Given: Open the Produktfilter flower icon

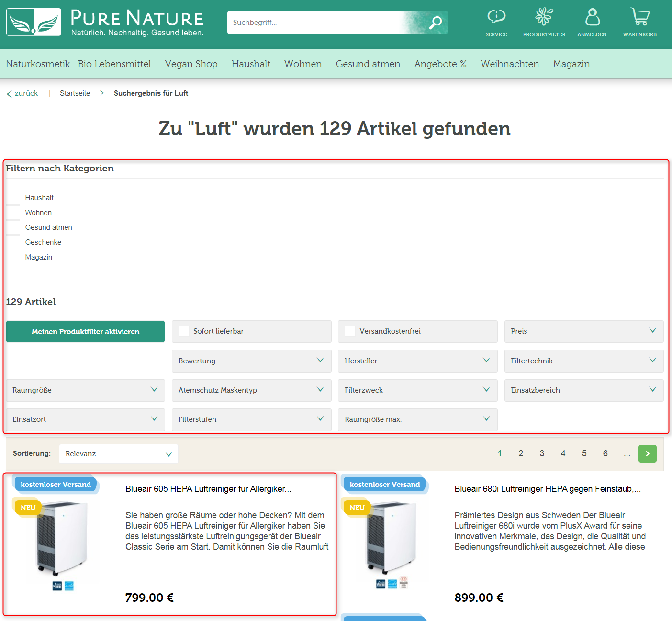Looking at the screenshot, I should pos(544,18).
